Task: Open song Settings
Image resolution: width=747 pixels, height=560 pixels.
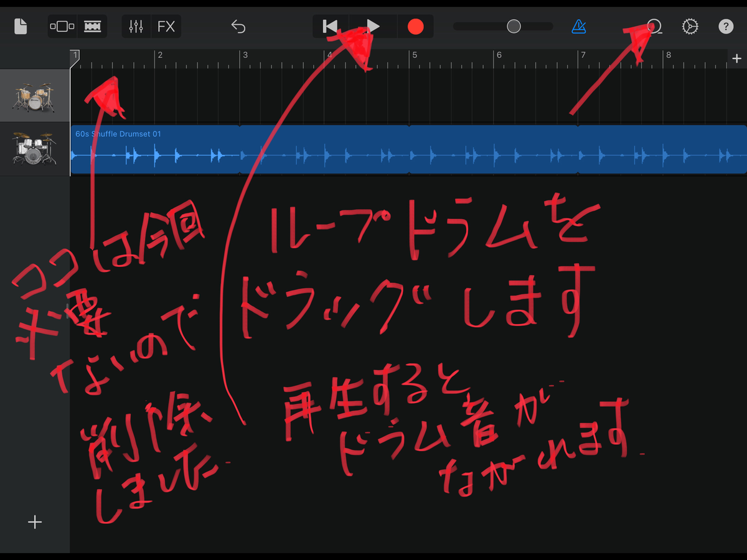Action: 690,27
